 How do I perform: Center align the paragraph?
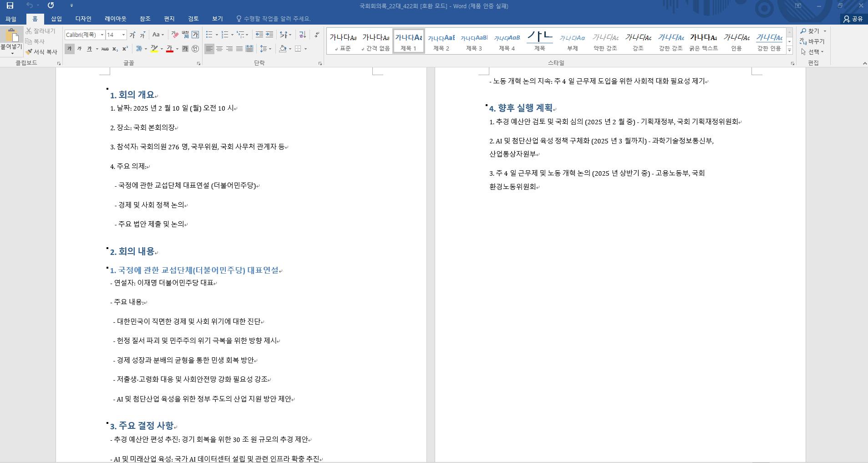tap(219, 49)
